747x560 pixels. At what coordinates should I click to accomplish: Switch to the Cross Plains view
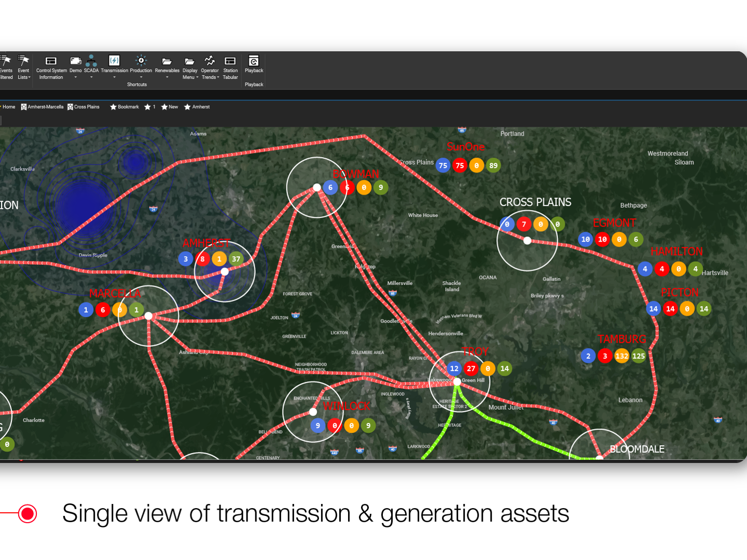(83, 107)
